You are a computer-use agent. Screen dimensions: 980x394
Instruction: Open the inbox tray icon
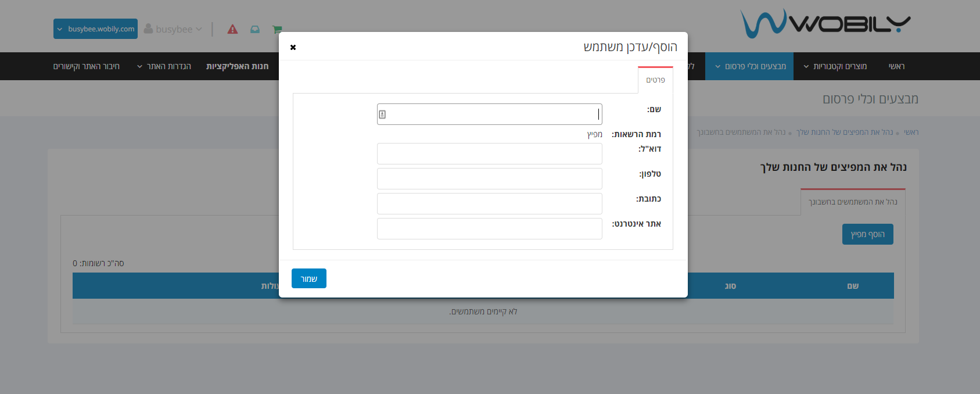[255, 29]
